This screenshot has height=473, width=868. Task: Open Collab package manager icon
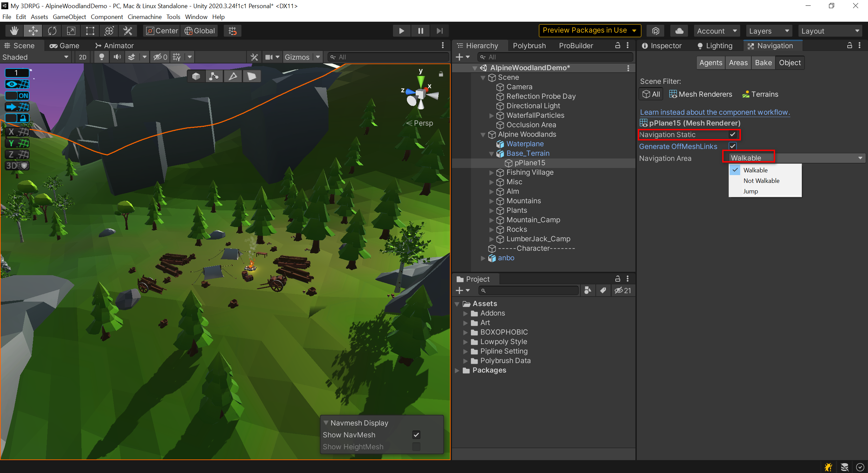(x=655, y=31)
